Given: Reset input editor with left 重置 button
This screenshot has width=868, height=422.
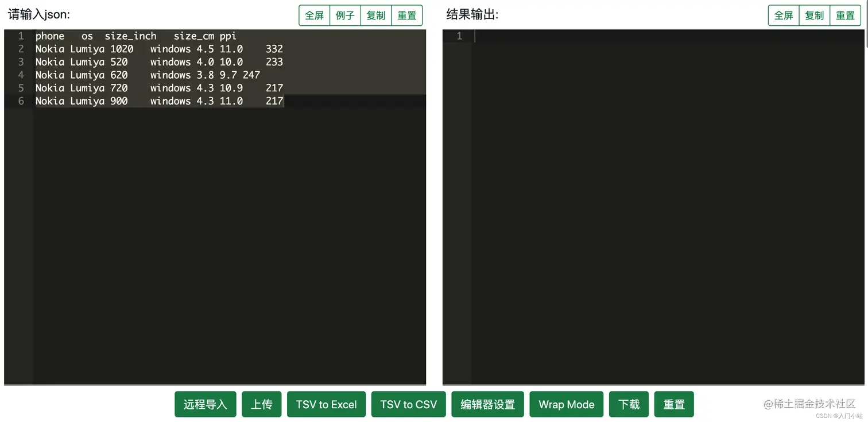Looking at the screenshot, I should pyautogui.click(x=406, y=16).
